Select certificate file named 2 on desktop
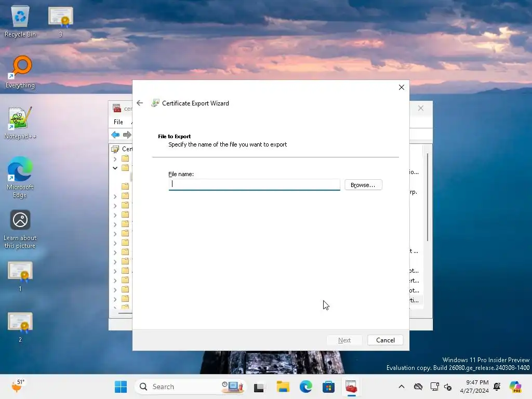This screenshot has height=399, width=532. click(x=20, y=327)
